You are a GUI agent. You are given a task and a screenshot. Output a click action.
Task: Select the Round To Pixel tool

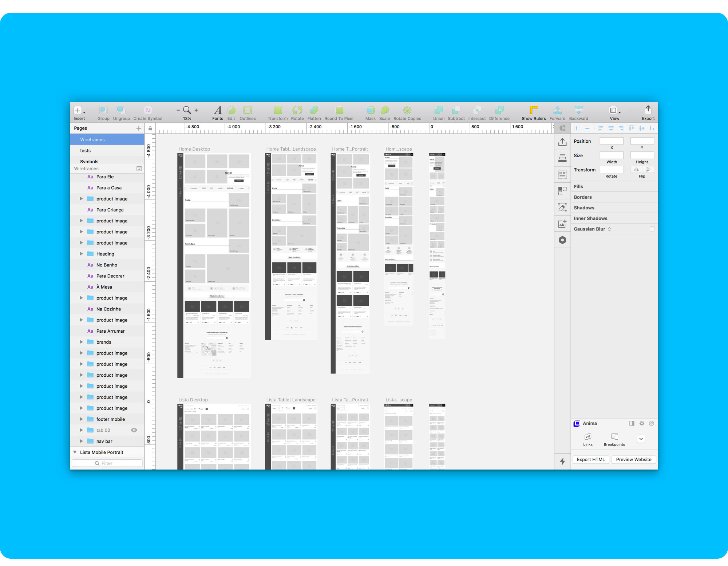pyautogui.click(x=339, y=110)
